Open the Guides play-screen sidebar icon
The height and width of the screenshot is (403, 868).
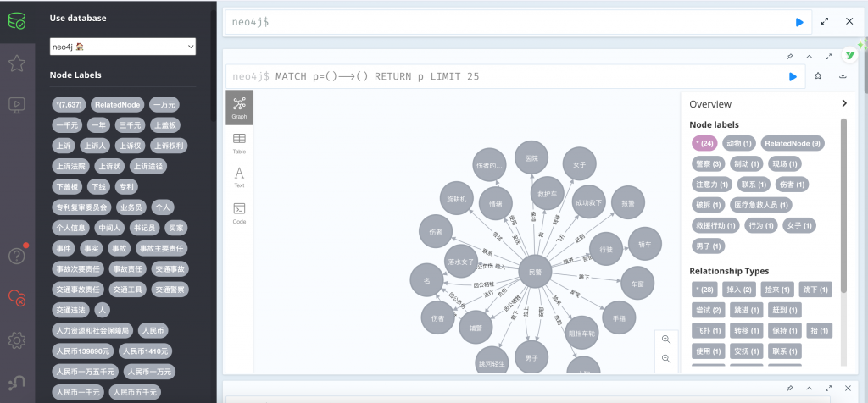pyautogui.click(x=17, y=105)
